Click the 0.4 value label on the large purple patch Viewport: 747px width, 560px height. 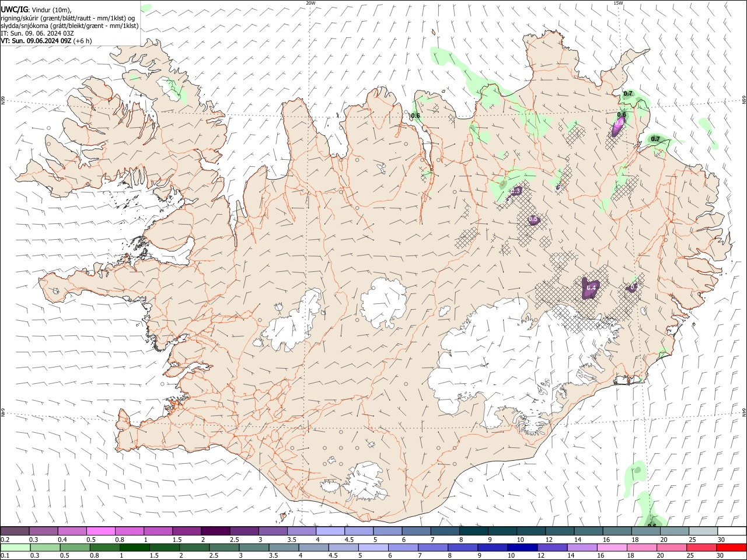point(591,288)
